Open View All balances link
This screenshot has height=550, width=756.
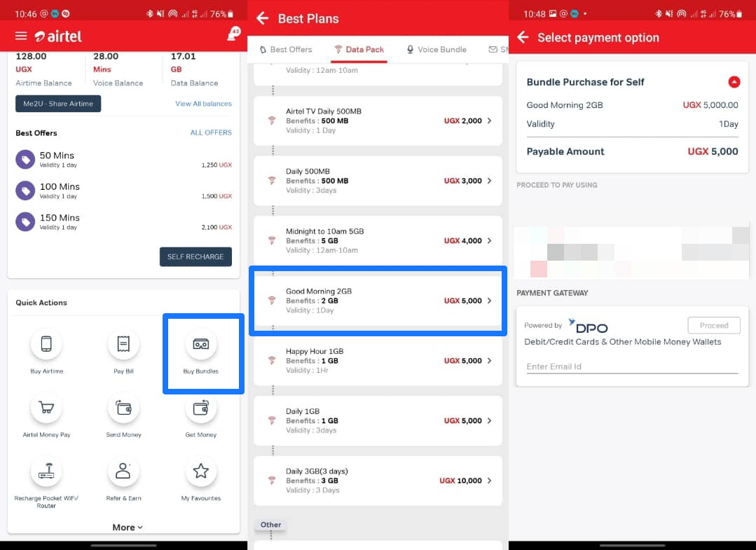point(203,104)
